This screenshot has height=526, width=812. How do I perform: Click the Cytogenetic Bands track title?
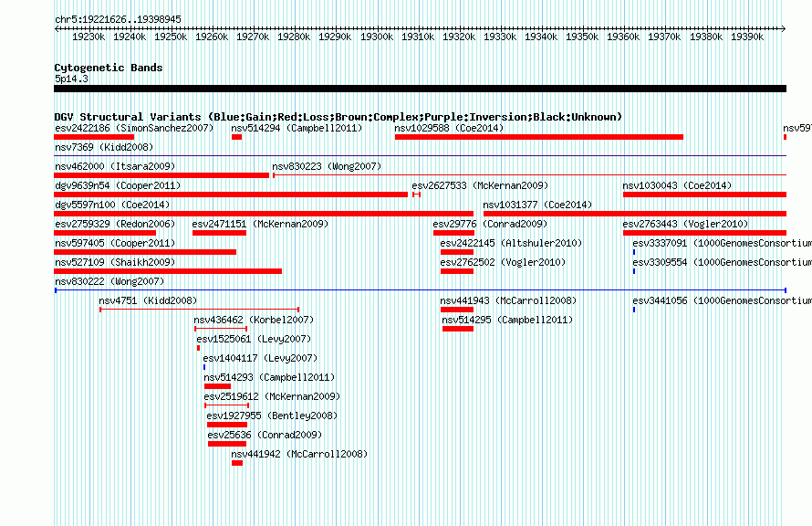click(109, 68)
